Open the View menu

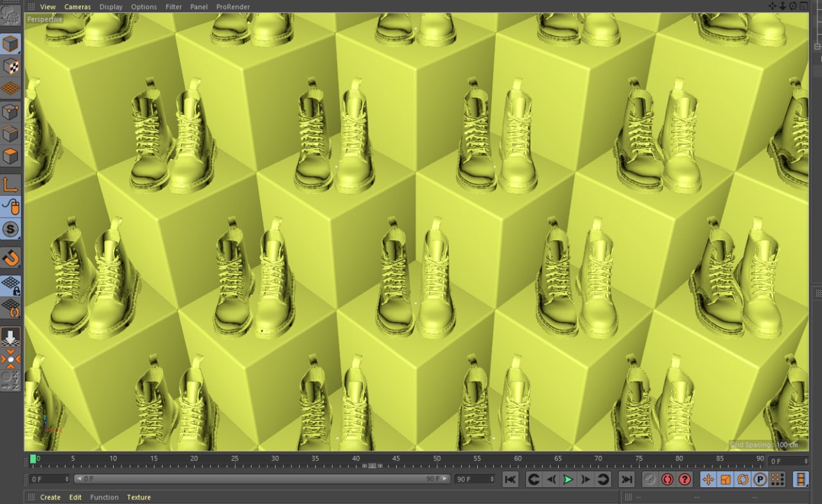(x=48, y=7)
